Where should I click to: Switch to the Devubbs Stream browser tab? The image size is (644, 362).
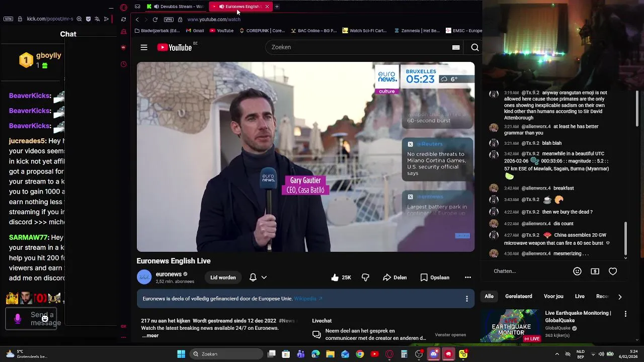(x=177, y=7)
